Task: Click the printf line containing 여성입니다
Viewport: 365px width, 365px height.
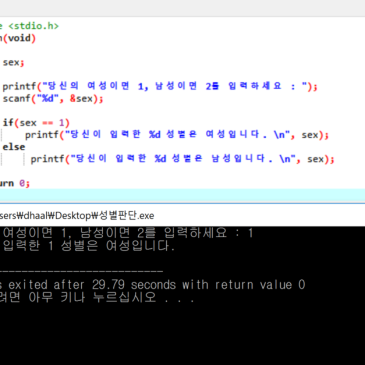Action: pyautogui.click(x=177, y=135)
